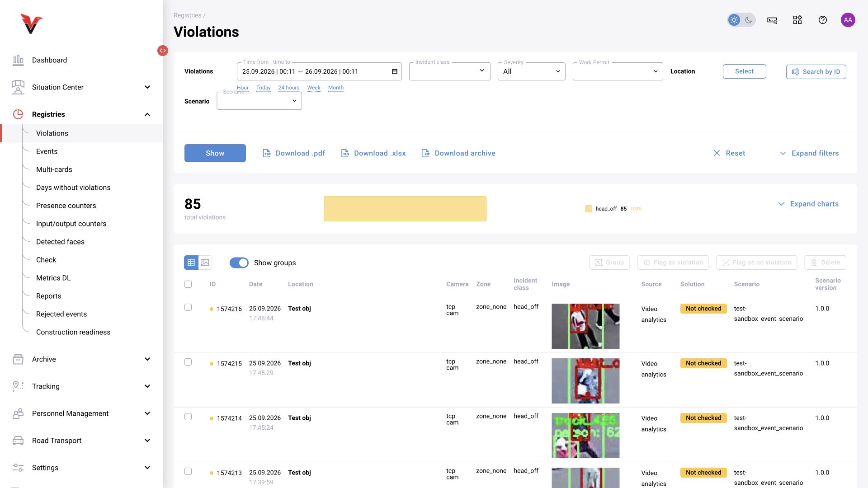Open the Work Permit dropdown

click(618, 71)
